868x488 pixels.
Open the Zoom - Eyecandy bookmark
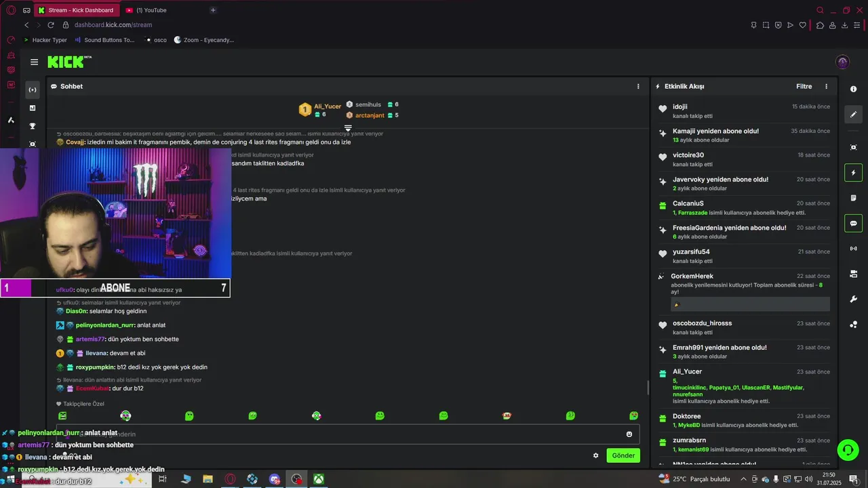(203, 40)
